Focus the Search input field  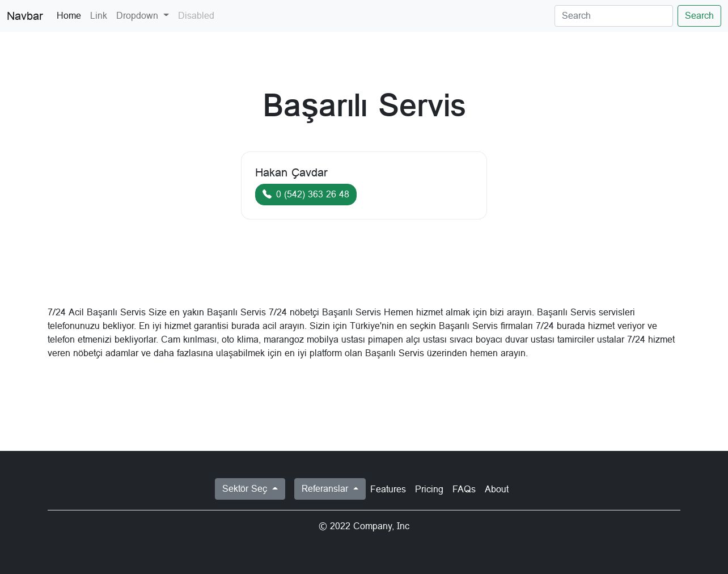pos(613,16)
